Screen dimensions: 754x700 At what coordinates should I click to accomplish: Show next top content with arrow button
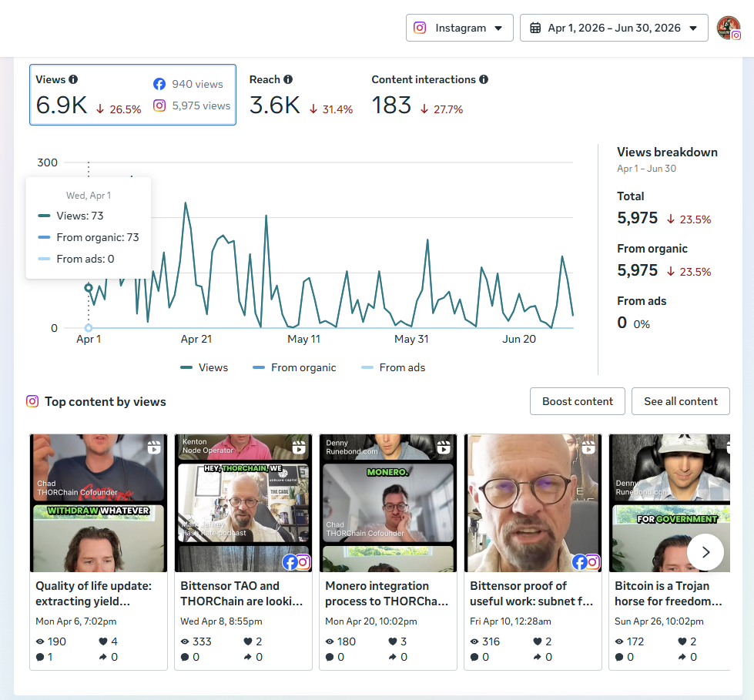coord(705,552)
